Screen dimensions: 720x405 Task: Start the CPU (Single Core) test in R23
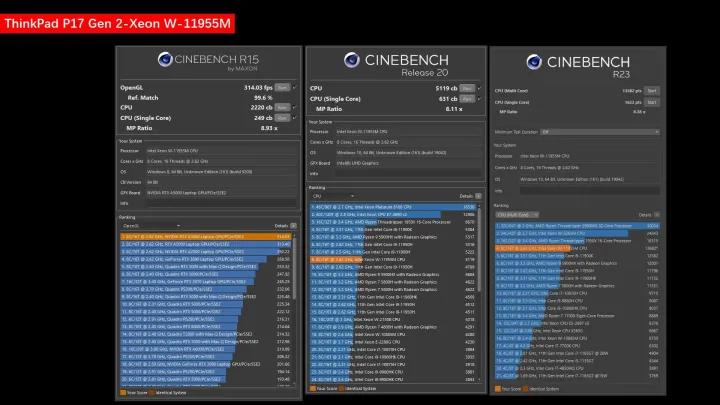tap(653, 101)
